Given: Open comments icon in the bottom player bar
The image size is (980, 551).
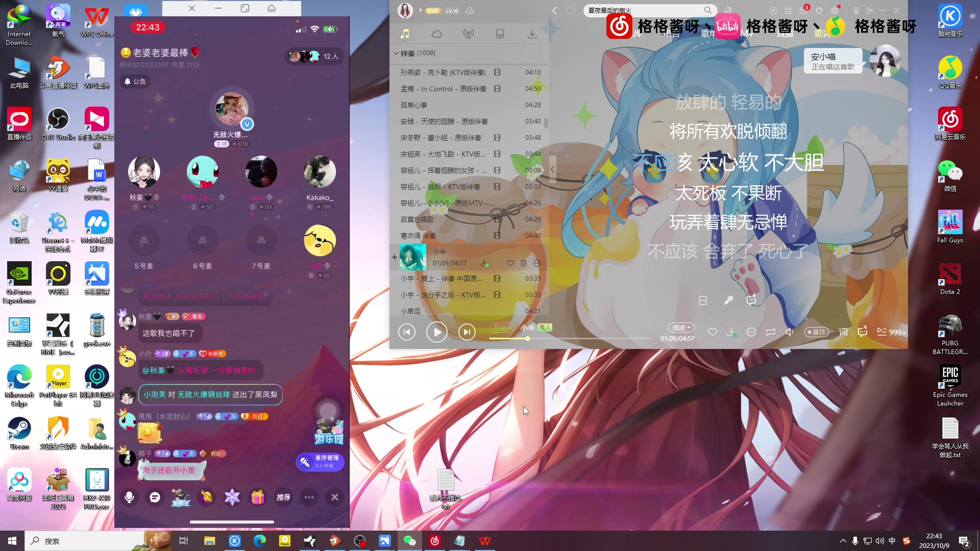Looking at the screenshot, I should [863, 332].
